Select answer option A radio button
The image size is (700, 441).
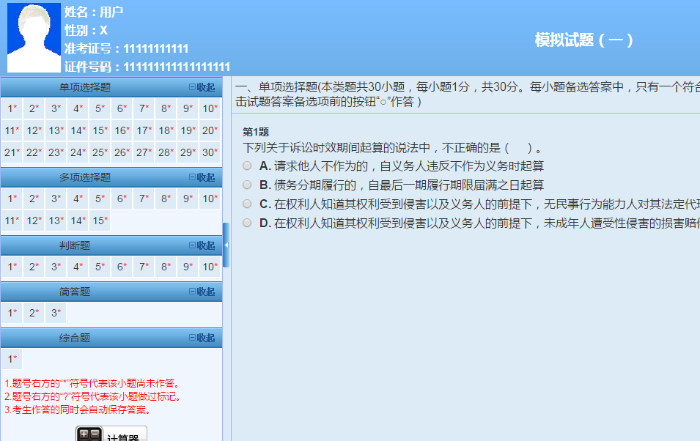(247, 166)
